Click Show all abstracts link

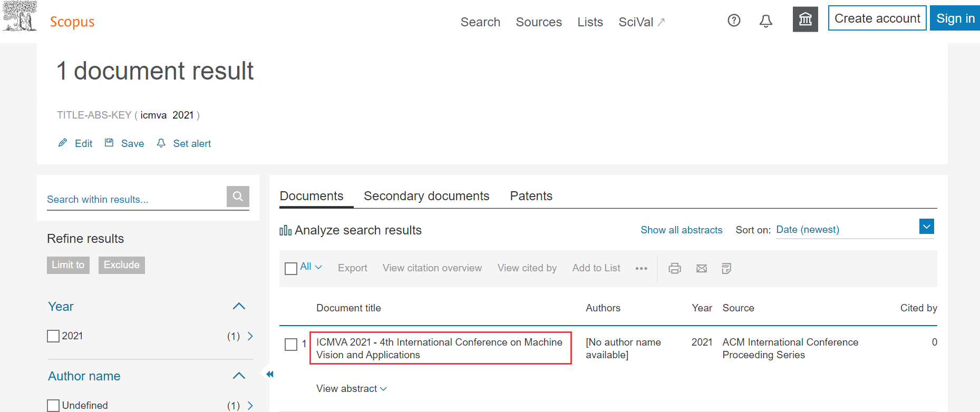(682, 230)
